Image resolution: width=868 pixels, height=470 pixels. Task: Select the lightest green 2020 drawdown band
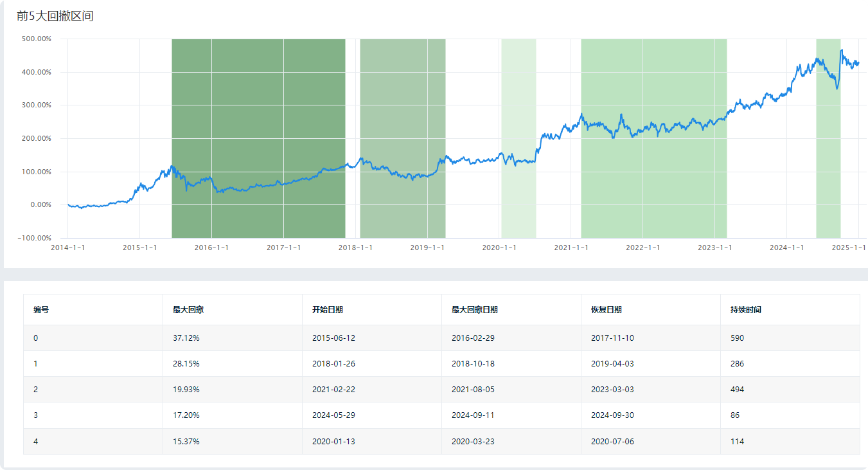pos(518,103)
